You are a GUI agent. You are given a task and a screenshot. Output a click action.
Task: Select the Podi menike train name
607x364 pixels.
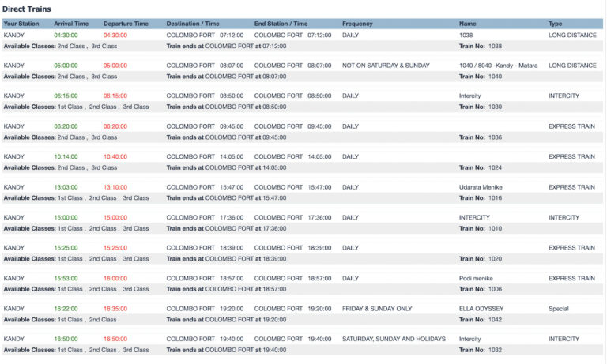pos(477,278)
